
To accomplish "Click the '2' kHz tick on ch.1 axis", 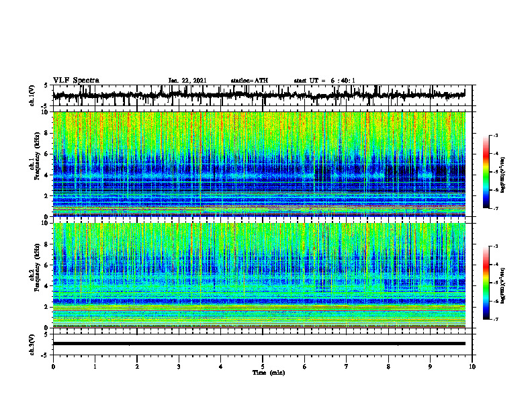I will click(x=47, y=195).
